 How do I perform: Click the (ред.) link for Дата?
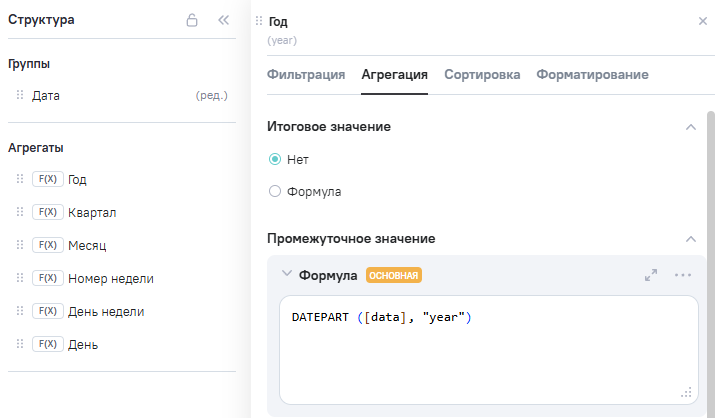point(211,96)
